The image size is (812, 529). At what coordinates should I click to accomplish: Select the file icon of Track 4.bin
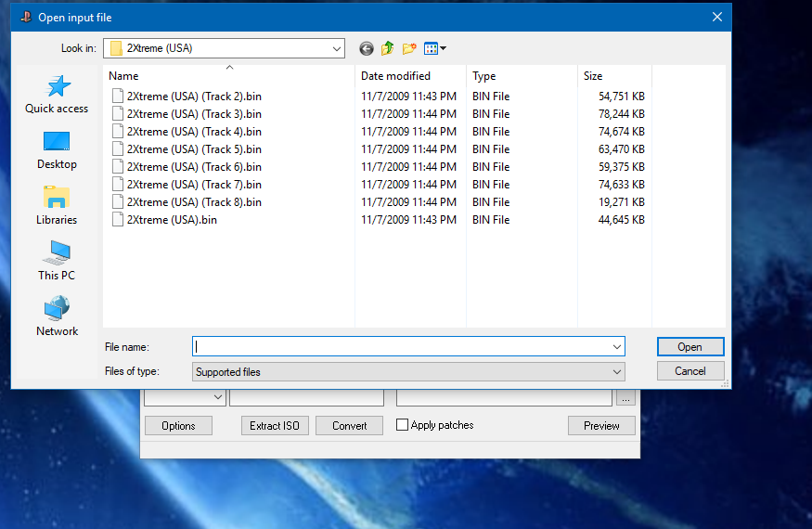pyautogui.click(x=118, y=132)
